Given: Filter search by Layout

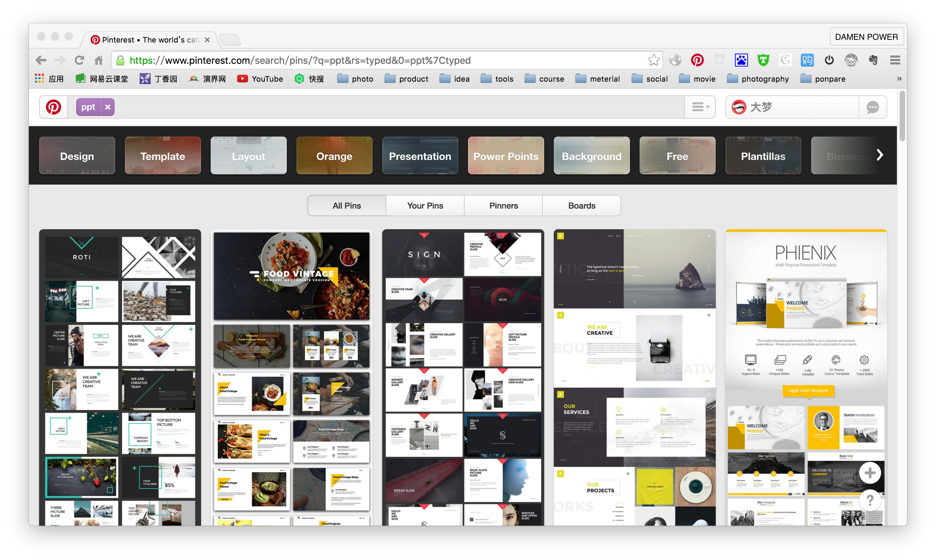Looking at the screenshot, I should point(249,155).
